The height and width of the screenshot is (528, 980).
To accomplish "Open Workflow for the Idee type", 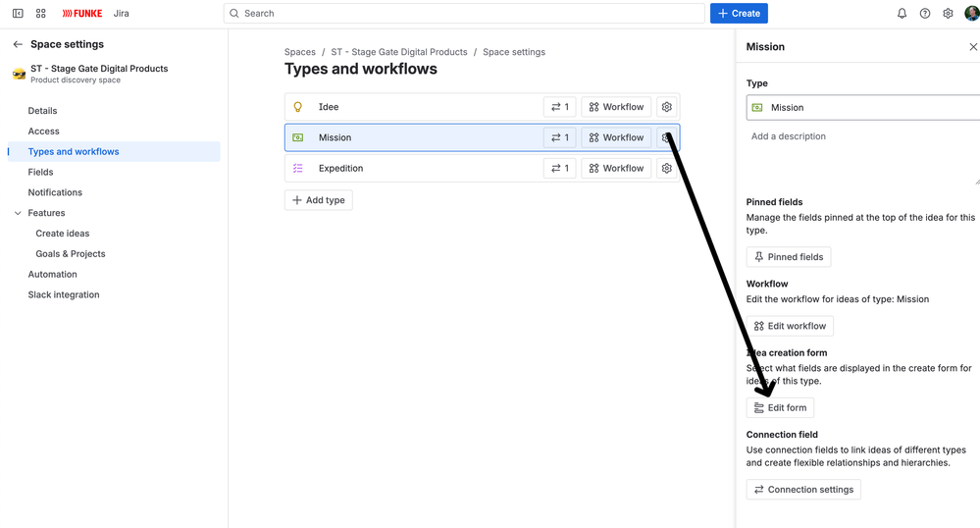I will click(x=616, y=107).
